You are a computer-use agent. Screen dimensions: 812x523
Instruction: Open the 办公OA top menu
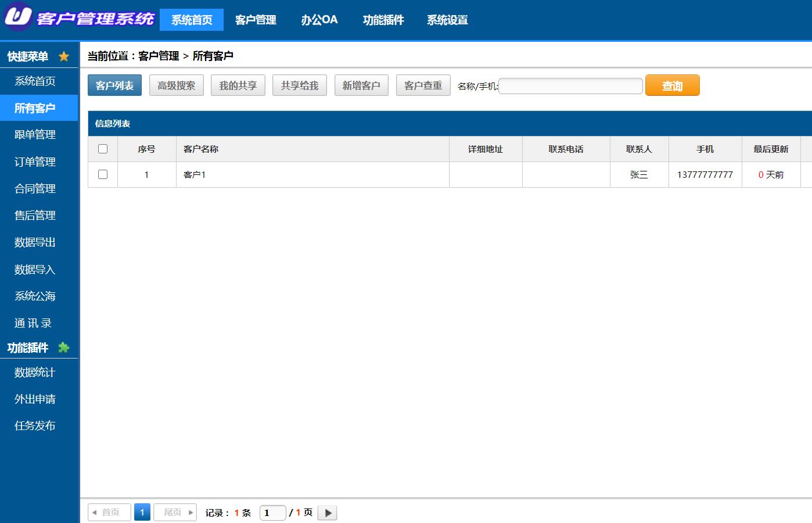tap(319, 20)
